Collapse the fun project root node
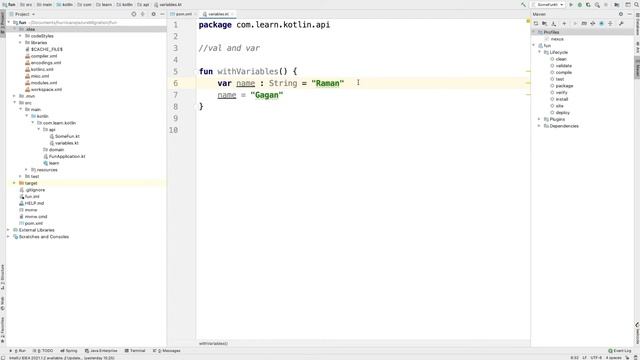640x360 pixels. [x=9, y=22]
